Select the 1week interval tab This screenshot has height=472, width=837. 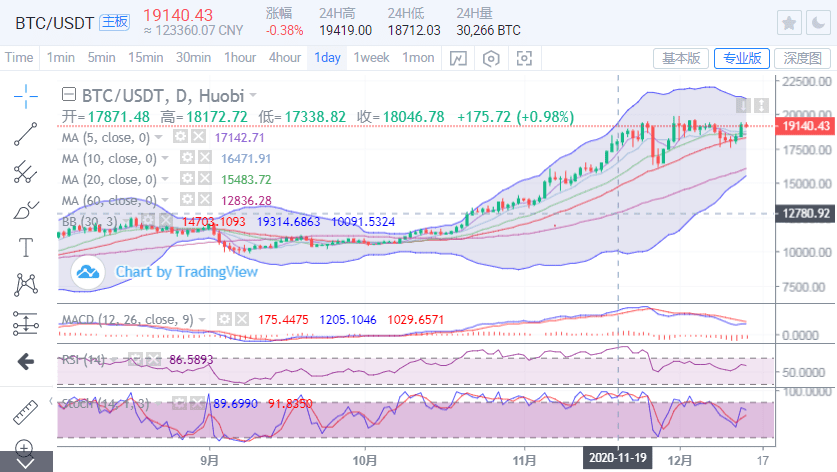click(x=371, y=57)
